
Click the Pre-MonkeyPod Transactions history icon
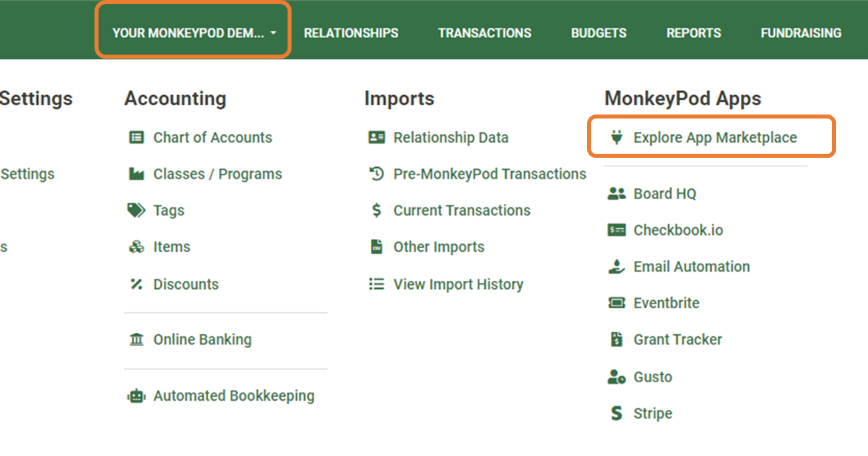[377, 174]
